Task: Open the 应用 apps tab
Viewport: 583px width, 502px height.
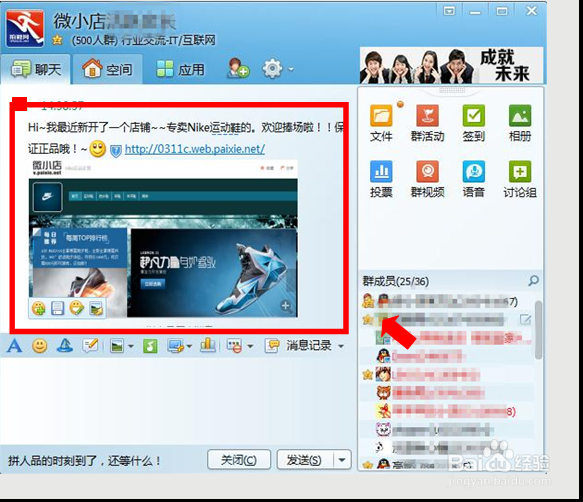Action: 180,69
